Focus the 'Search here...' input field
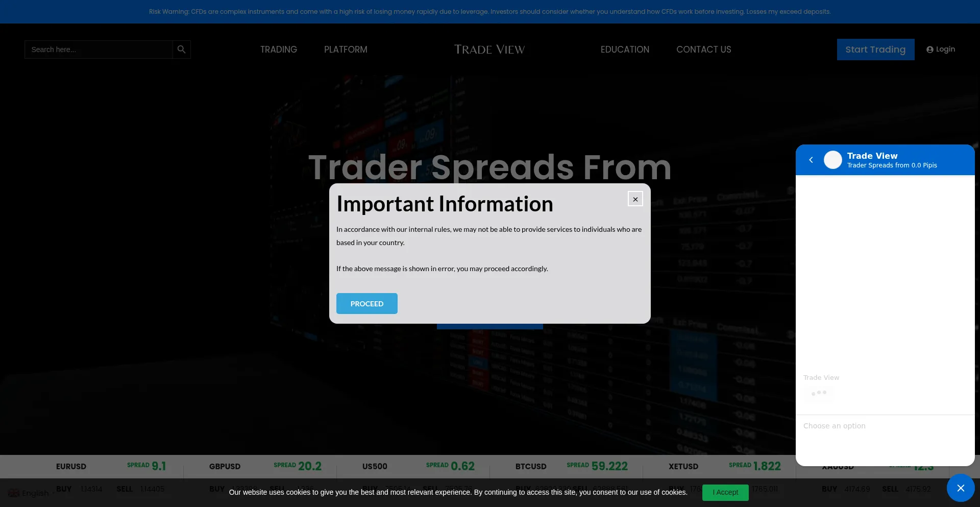This screenshot has width=980, height=507. tap(99, 50)
